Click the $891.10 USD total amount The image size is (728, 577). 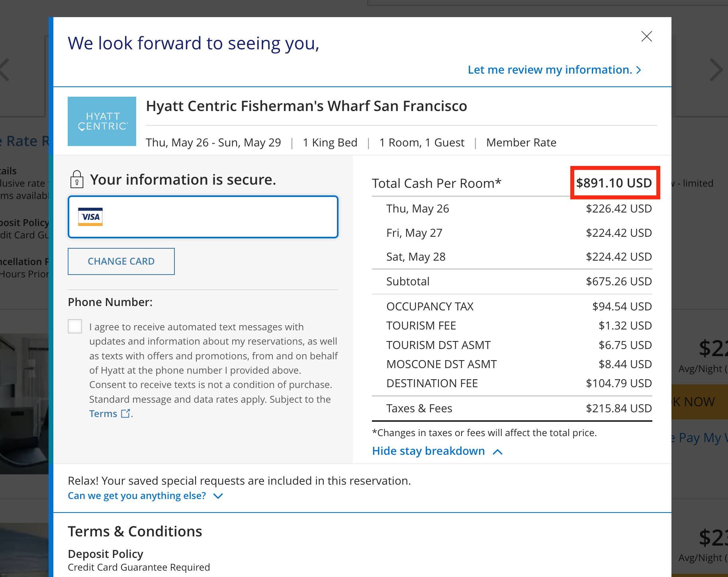[x=614, y=183]
